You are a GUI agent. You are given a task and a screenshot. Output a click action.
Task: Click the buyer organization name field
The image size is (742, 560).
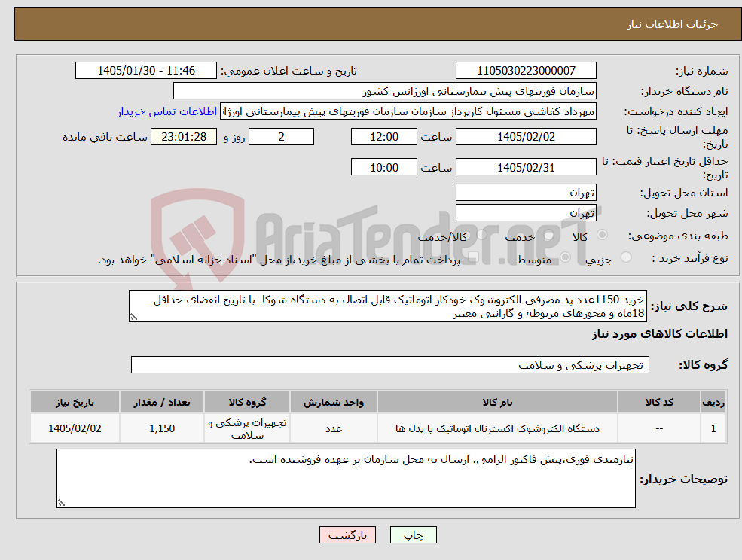point(385,91)
